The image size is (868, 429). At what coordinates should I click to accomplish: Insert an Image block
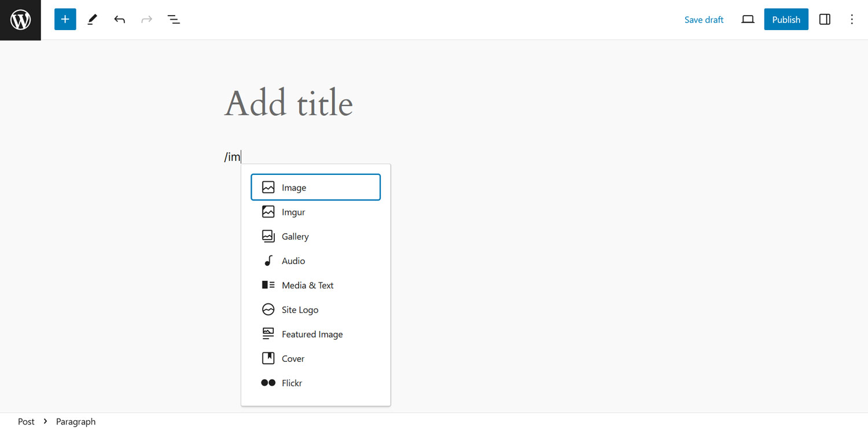tap(315, 187)
